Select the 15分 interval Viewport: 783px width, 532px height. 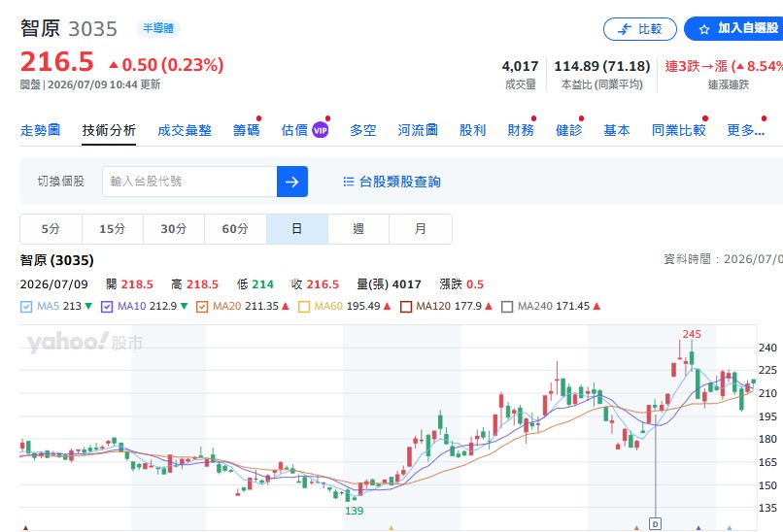coord(113,229)
